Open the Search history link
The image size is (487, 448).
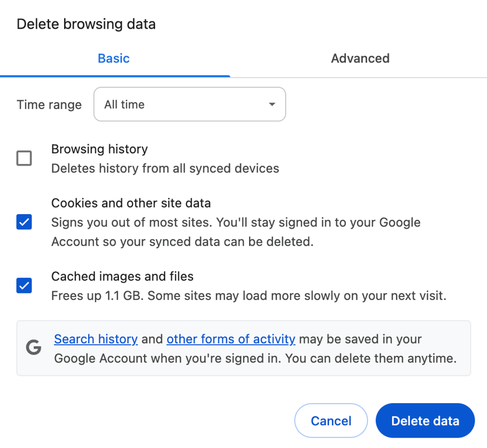click(x=96, y=339)
